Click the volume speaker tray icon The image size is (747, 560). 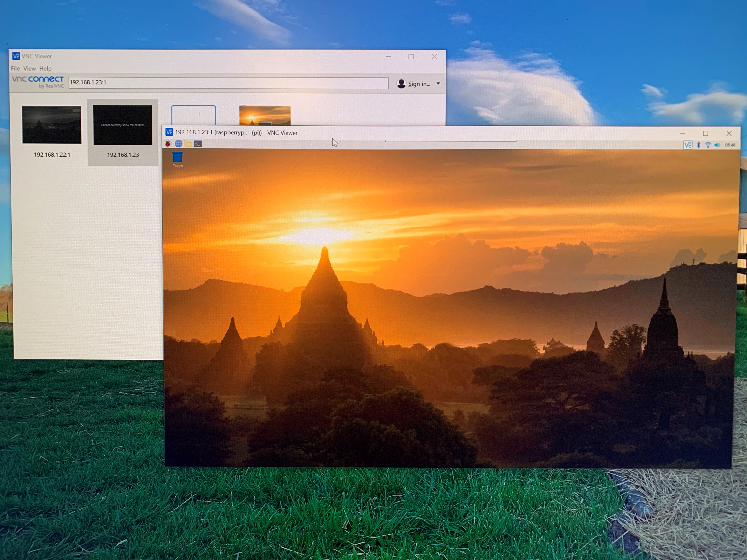pos(717,145)
